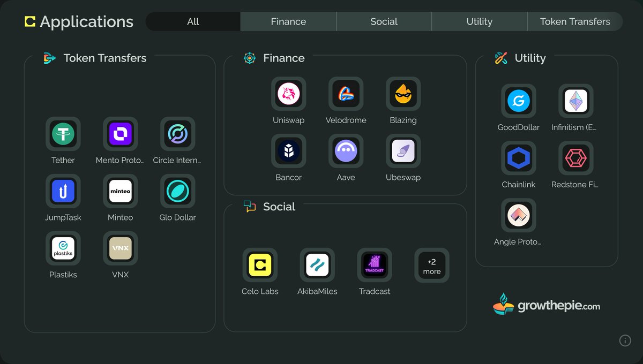Click the VNX app icon
The height and width of the screenshot is (364, 643).
[x=121, y=248]
